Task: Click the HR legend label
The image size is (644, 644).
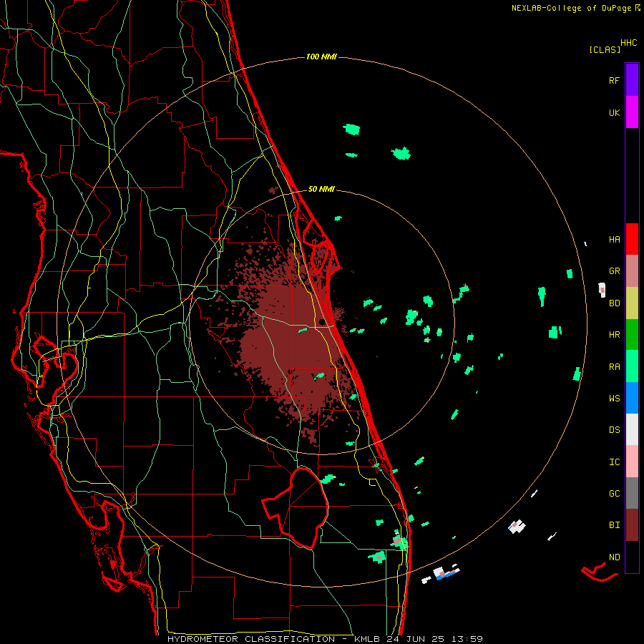Action: pyautogui.click(x=614, y=335)
